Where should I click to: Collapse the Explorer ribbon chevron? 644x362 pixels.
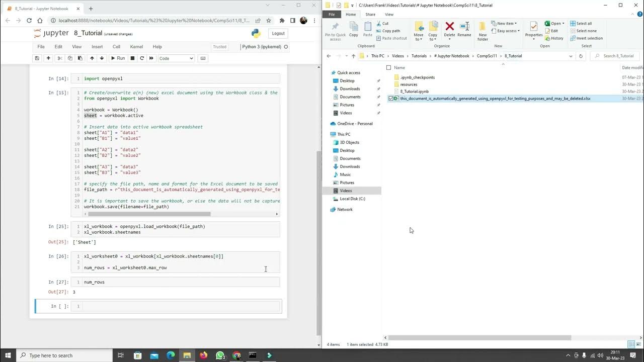point(633,14)
